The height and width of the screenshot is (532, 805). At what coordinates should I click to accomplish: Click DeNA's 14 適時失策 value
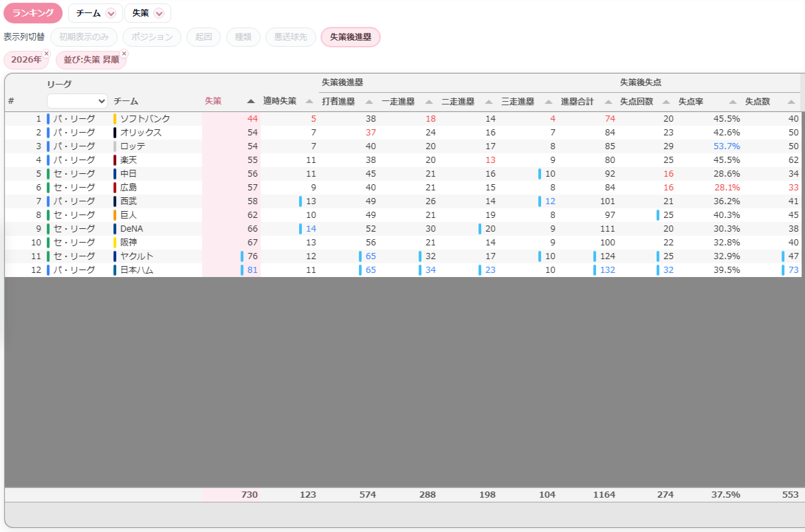tap(311, 228)
